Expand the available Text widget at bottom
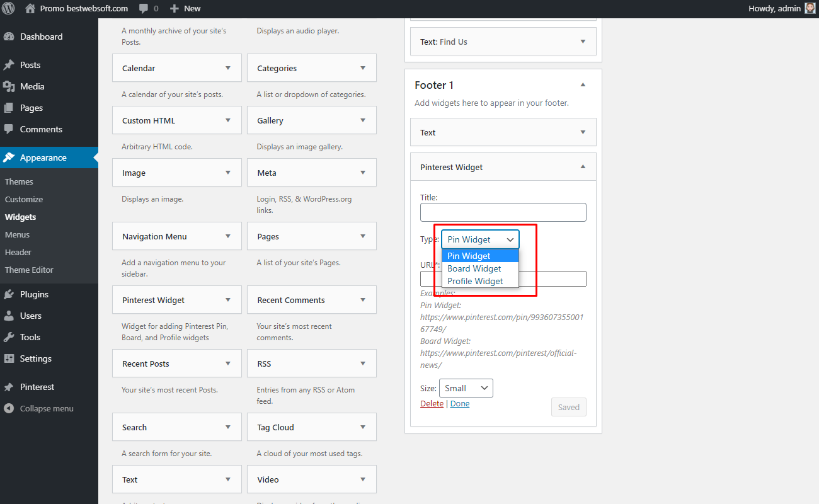This screenshot has width=819, height=504. (227, 479)
